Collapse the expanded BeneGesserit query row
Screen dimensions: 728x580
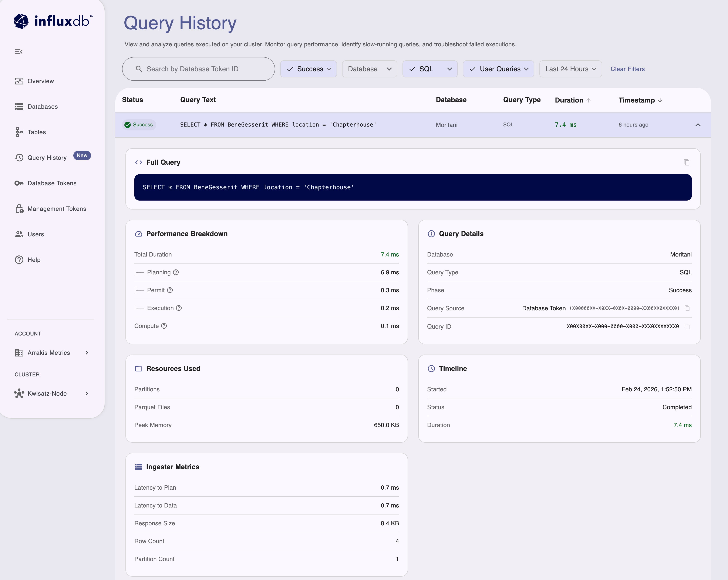(x=698, y=125)
